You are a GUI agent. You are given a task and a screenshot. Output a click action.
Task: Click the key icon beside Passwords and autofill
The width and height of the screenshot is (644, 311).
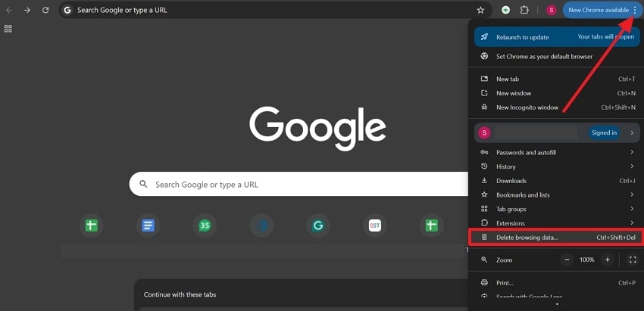pyautogui.click(x=484, y=152)
